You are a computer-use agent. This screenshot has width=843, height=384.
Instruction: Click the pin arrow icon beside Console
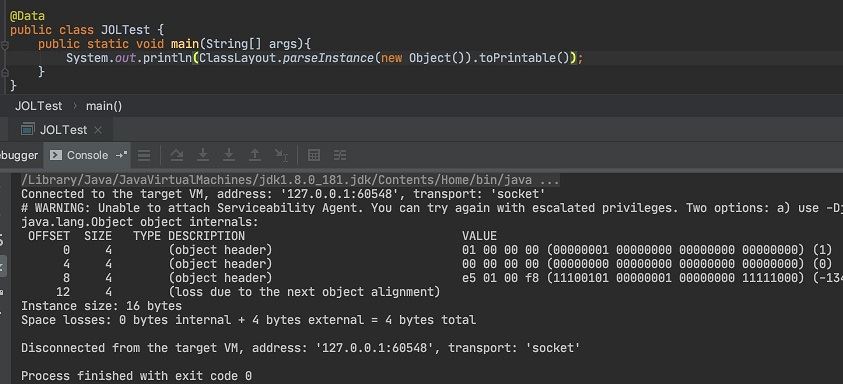[x=122, y=155]
